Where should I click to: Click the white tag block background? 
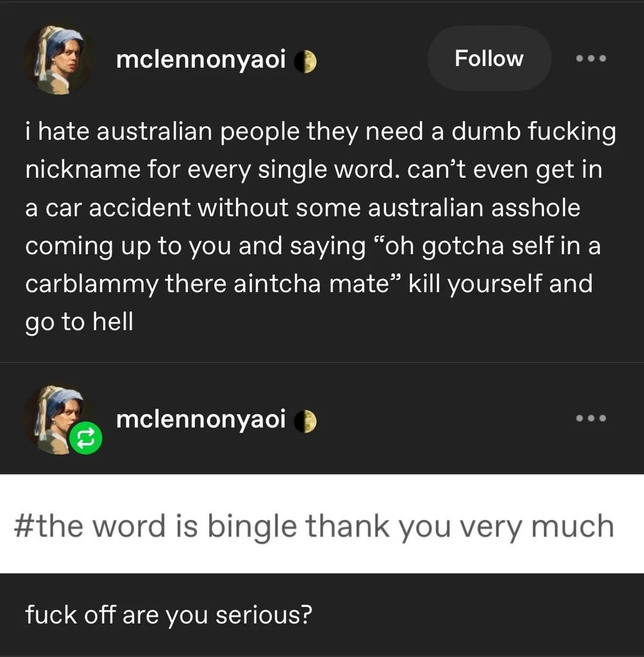point(322,524)
